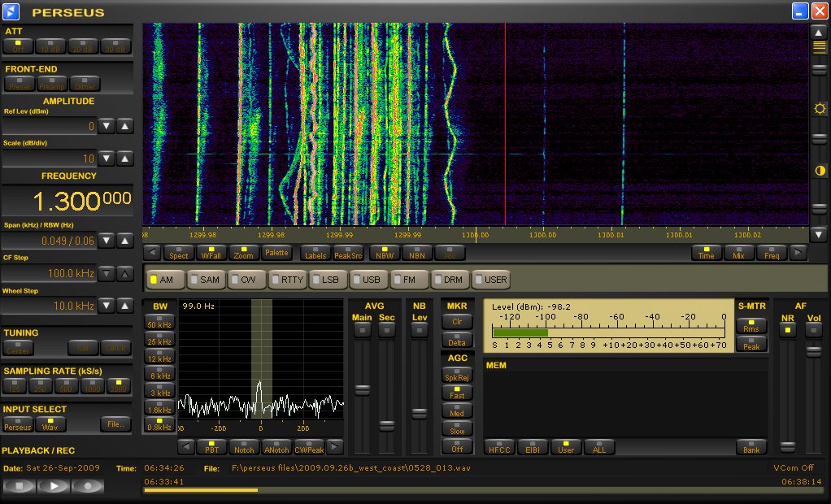This screenshot has height=504, width=831.
Task: Select Wav as input source
Action: click(50, 424)
